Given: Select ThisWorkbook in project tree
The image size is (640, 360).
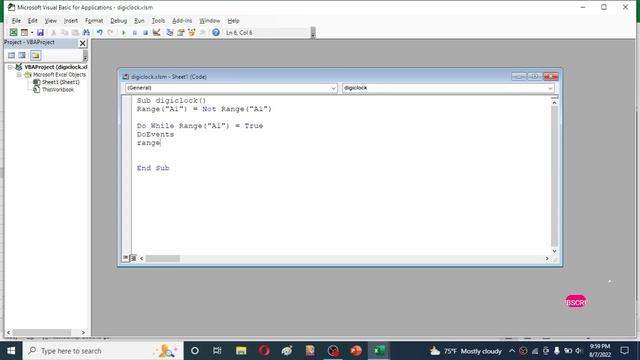Looking at the screenshot, I should (58, 89).
